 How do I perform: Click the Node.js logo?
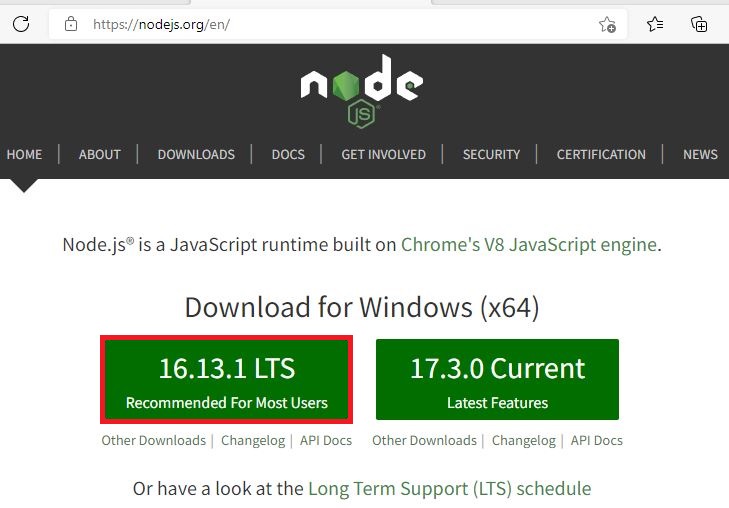(362, 91)
